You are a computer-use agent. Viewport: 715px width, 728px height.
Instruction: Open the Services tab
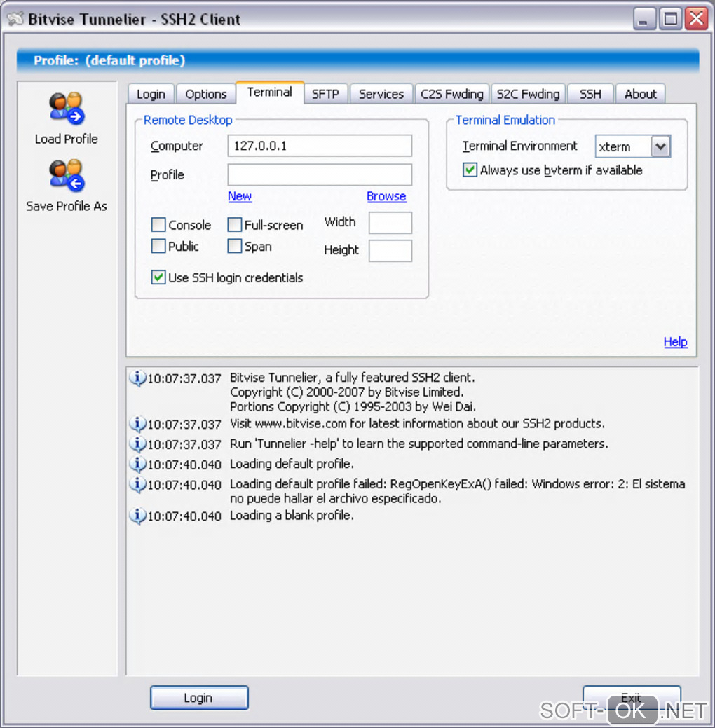381,95
